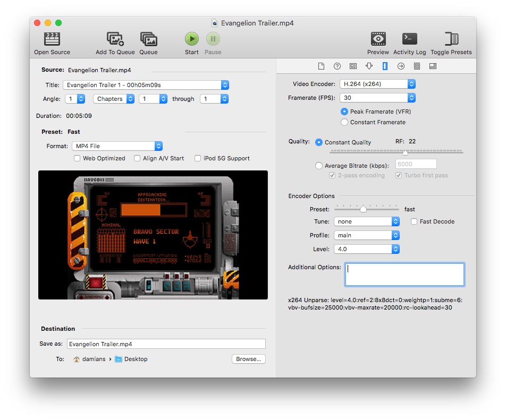This screenshot has height=420, width=506.
Task: Select the highlighted blue video inspector tab
Action: [385, 66]
